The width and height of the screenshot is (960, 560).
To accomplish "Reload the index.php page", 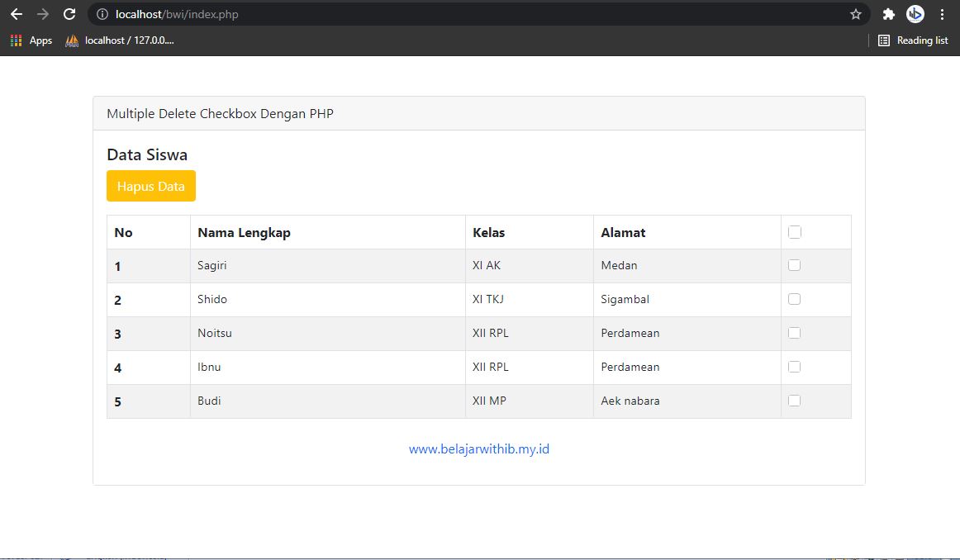I will 69,14.
